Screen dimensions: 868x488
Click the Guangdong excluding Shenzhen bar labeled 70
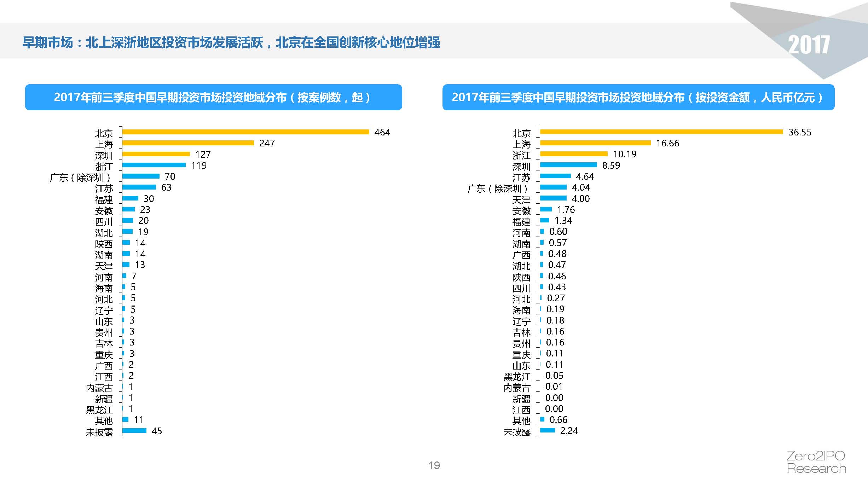(141, 176)
